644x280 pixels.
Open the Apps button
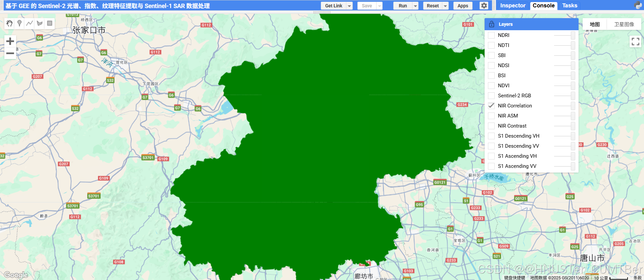coord(463,6)
